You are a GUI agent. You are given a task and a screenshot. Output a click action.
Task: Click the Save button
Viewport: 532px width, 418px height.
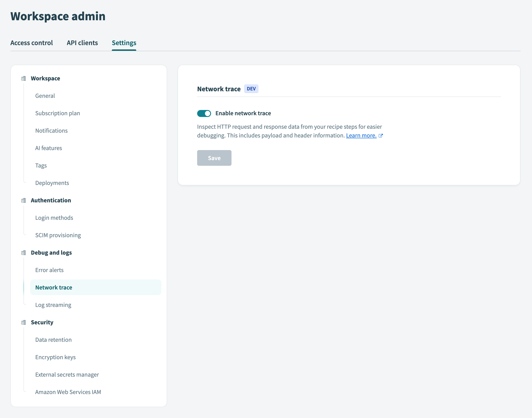coord(214,158)
